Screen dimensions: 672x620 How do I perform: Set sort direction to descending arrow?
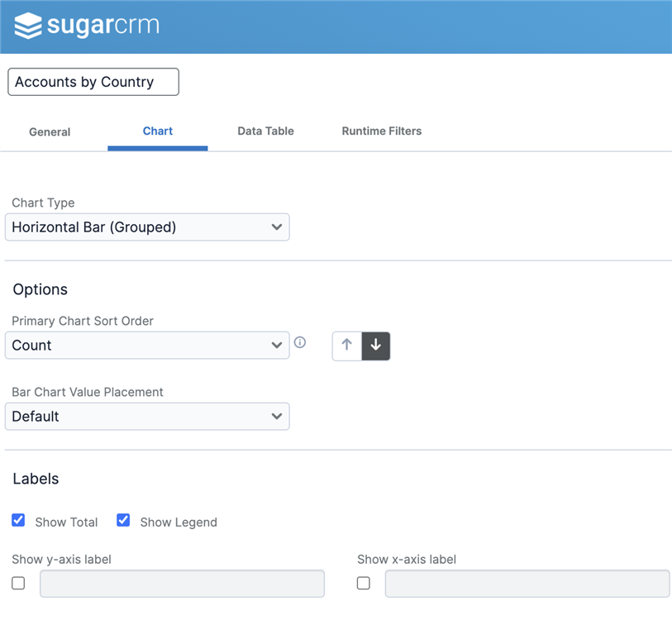tap(376, 346)
